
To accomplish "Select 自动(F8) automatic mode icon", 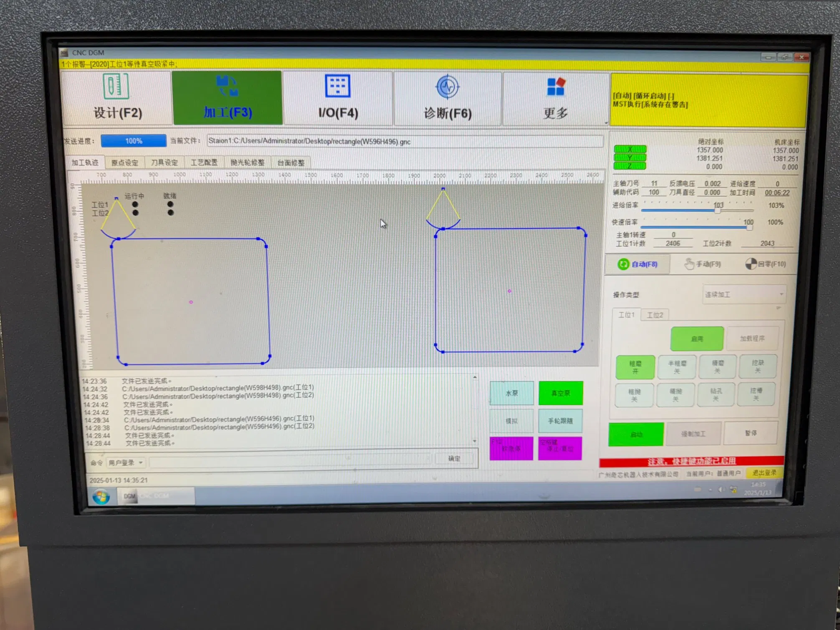I will 623,264.
